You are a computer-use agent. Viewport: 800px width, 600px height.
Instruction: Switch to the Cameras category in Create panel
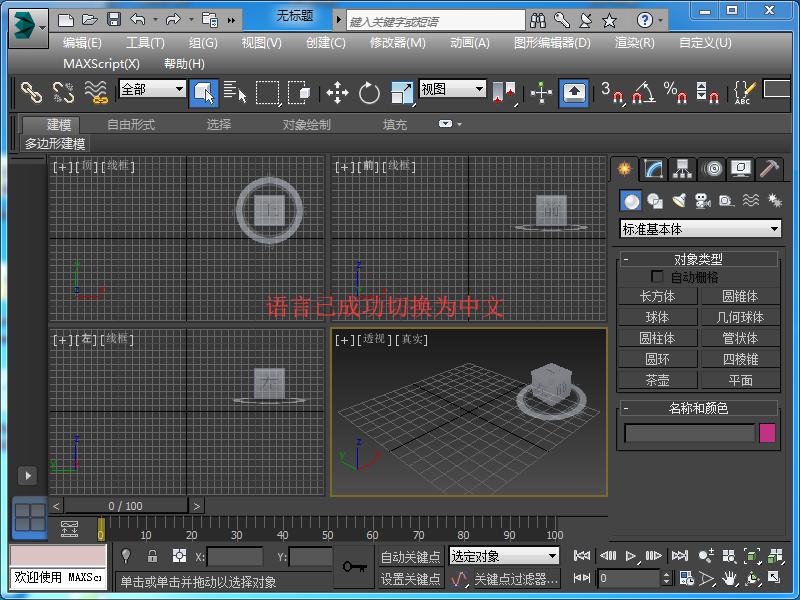(701, 202)
